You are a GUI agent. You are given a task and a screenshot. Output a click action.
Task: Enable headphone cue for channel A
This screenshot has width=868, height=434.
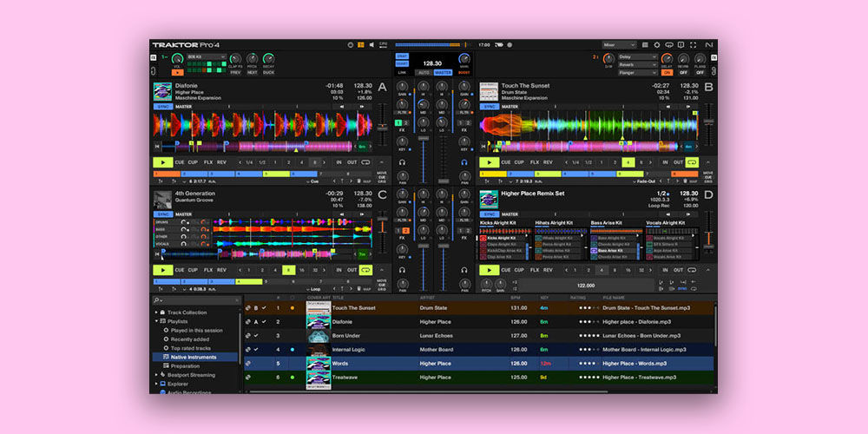click(x=403, y=163)
